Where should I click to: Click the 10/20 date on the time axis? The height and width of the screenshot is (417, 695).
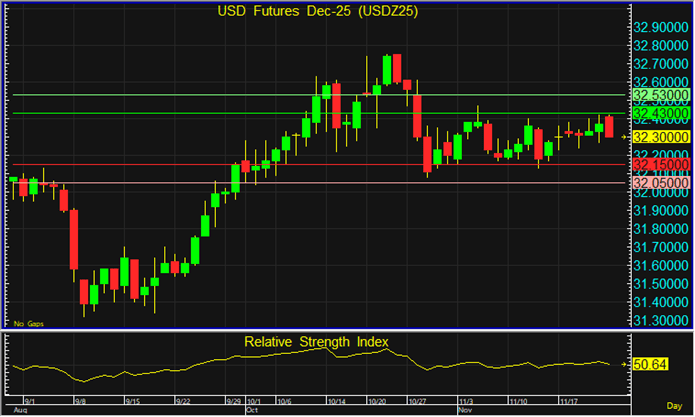pyautogui.click(x=378, y=399)
